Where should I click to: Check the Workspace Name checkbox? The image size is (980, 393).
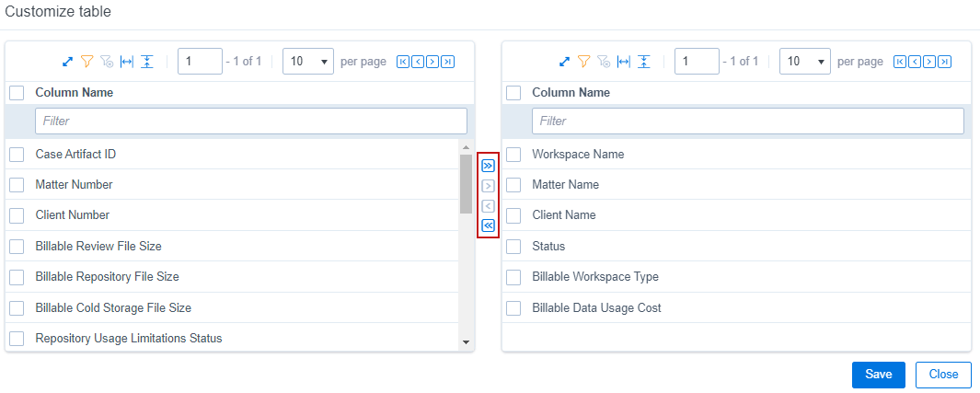pos(513,155)
